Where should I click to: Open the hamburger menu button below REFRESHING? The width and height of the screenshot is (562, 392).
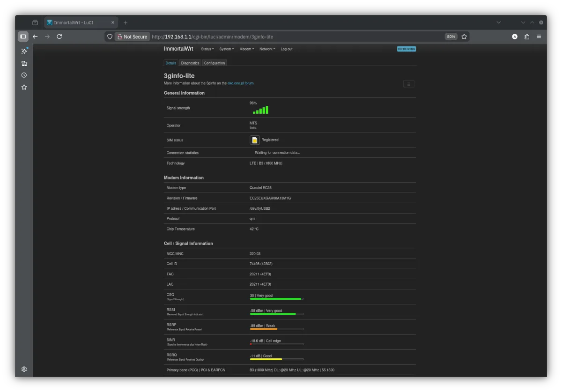point(408,84)
